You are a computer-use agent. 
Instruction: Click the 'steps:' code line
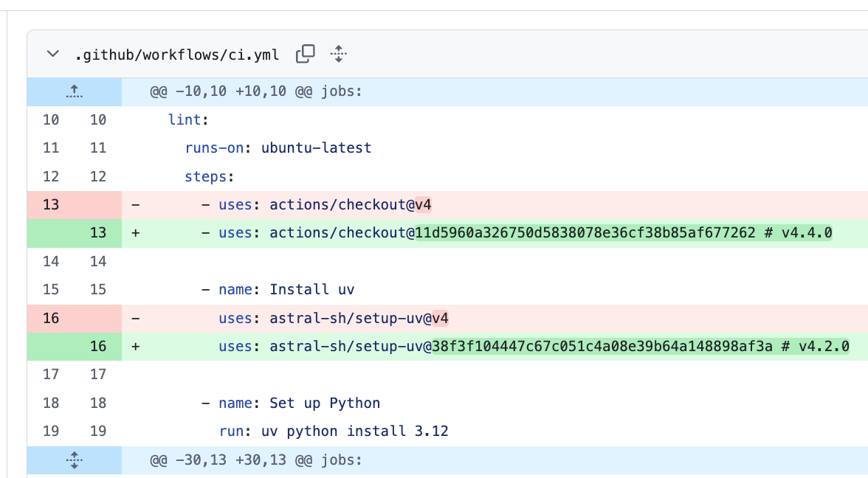tap(210, 176)
